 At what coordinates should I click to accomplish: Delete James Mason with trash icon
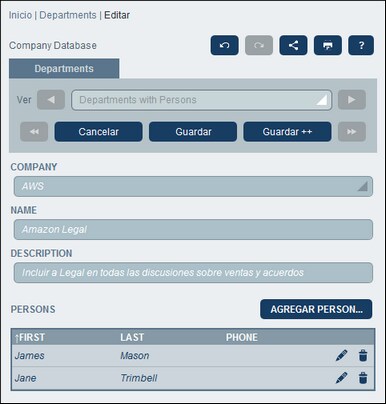(x=363, y=356)
